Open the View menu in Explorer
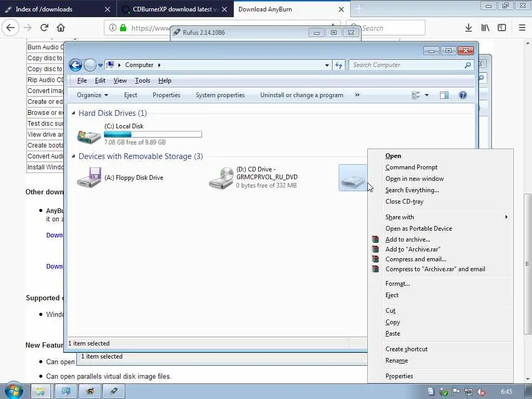 coord(120,81)
